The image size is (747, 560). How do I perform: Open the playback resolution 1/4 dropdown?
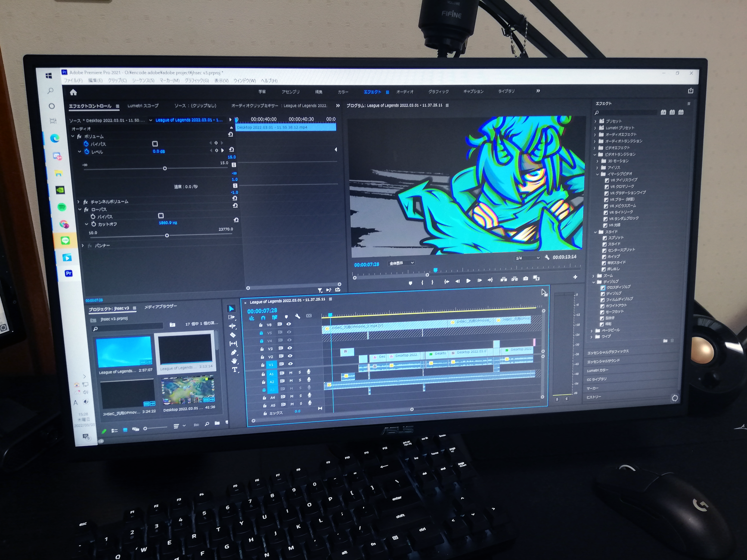[528, 258]
